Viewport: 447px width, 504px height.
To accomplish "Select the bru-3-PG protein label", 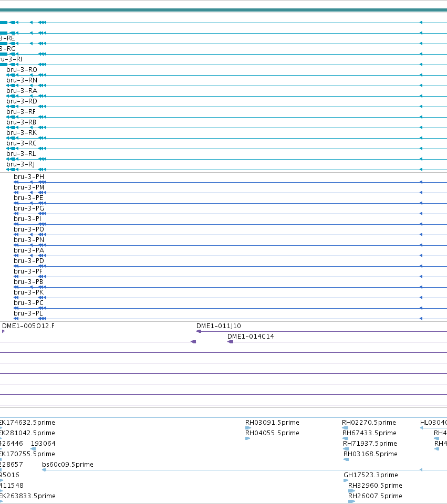I will (29, 208).
